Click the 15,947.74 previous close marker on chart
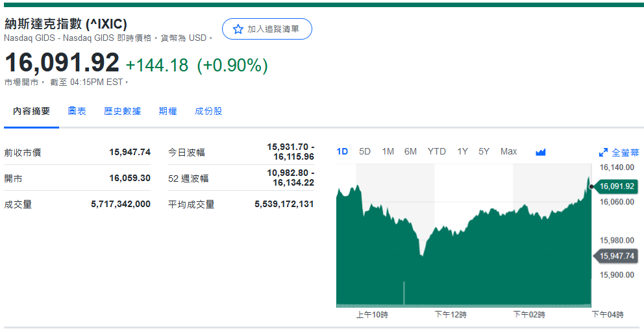 [x=616, y=256]
